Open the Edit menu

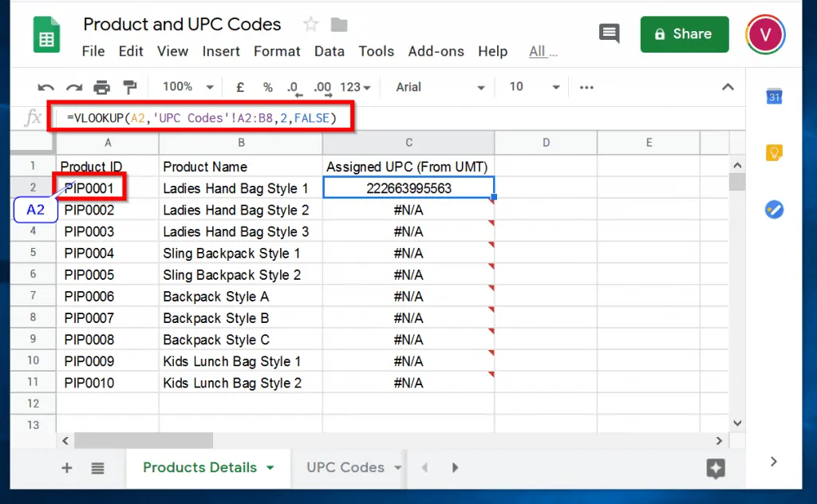tap(131, 51)
